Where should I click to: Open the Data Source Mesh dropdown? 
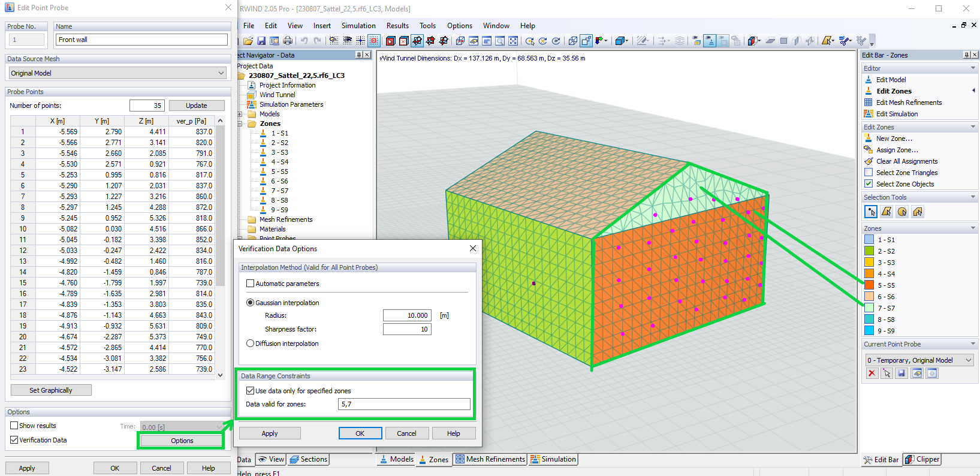click(x=118, y=73)
